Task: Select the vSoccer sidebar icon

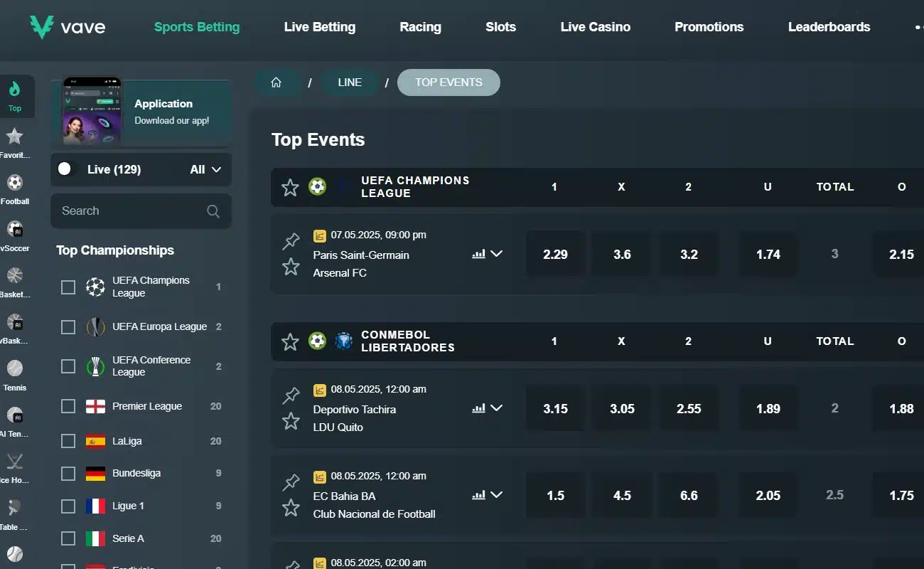Action: point(15,229)
